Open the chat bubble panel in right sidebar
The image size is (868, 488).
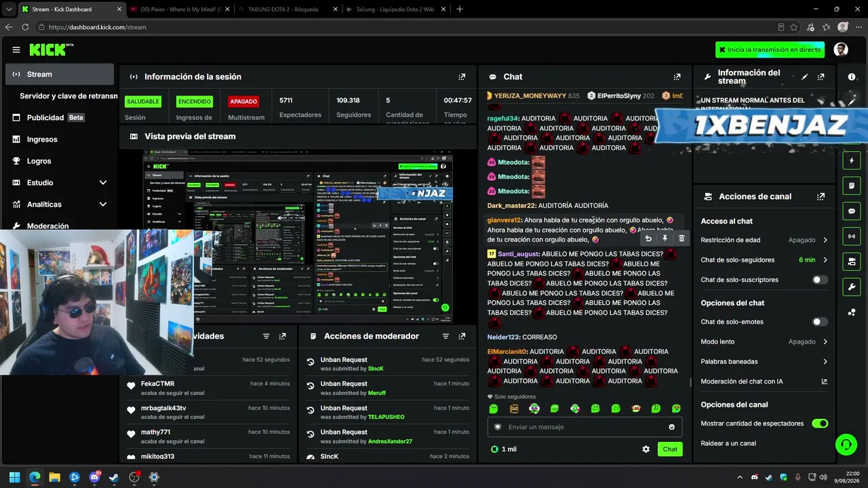point(852,211)
